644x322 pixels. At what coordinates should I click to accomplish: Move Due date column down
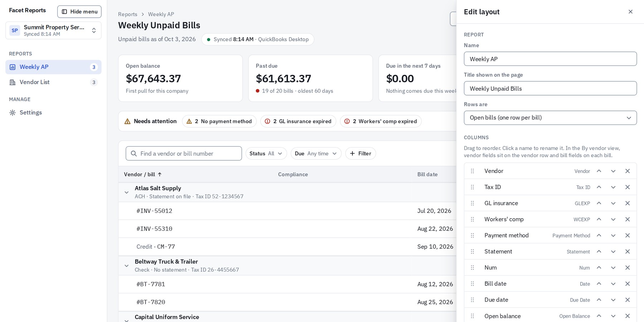[x=613, y=300]
